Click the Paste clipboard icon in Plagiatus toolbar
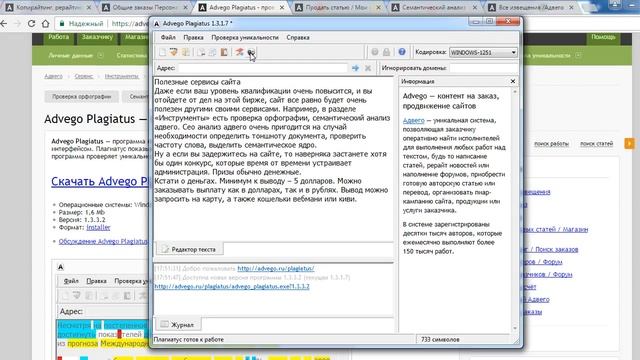Viewport: 640px width, 360px height. [x=224, y=52]
